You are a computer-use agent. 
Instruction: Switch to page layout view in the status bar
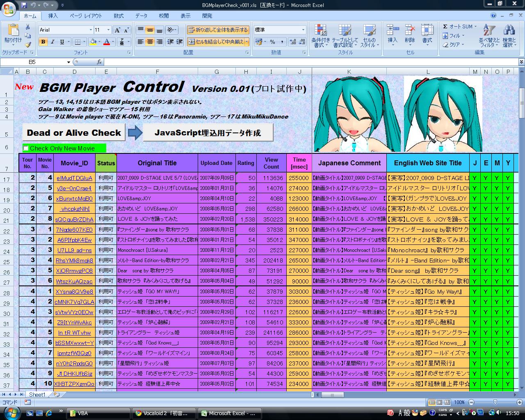point(440,402)
